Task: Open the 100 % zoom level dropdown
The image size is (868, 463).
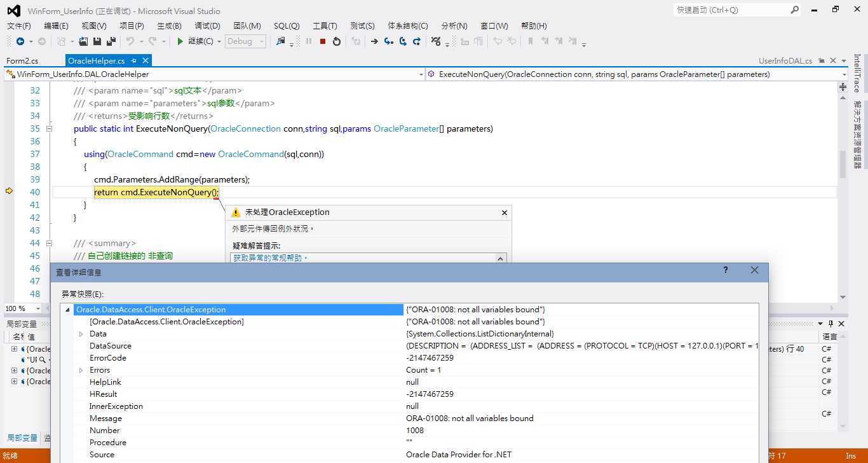Action: pyautogui.click(x=23, y=308)
